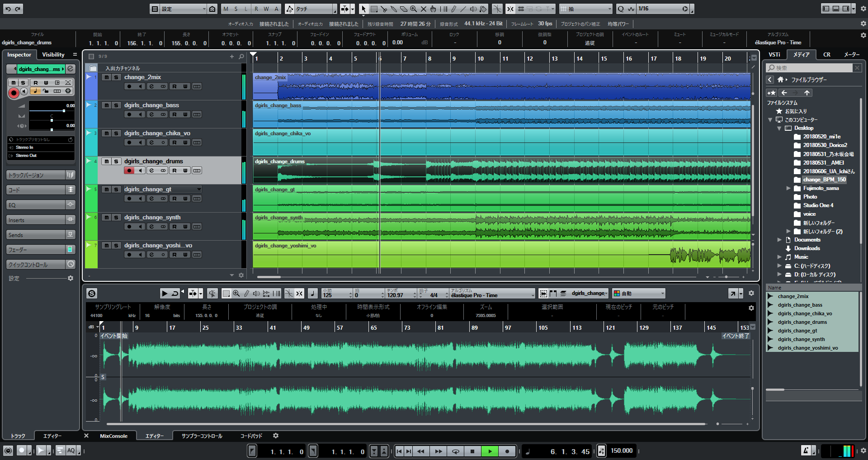868x460 pixels.
Task: Open the MixConsole tab
Action: 113,436
